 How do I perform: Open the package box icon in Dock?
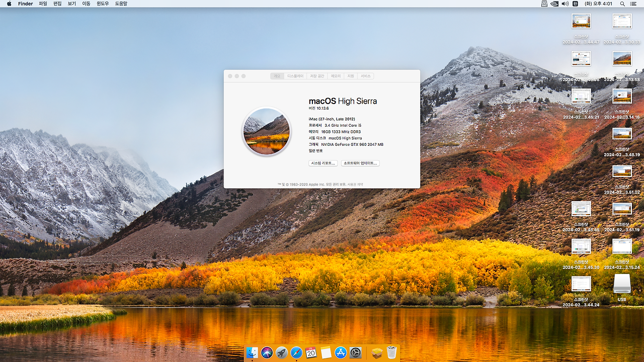(377, 353)
